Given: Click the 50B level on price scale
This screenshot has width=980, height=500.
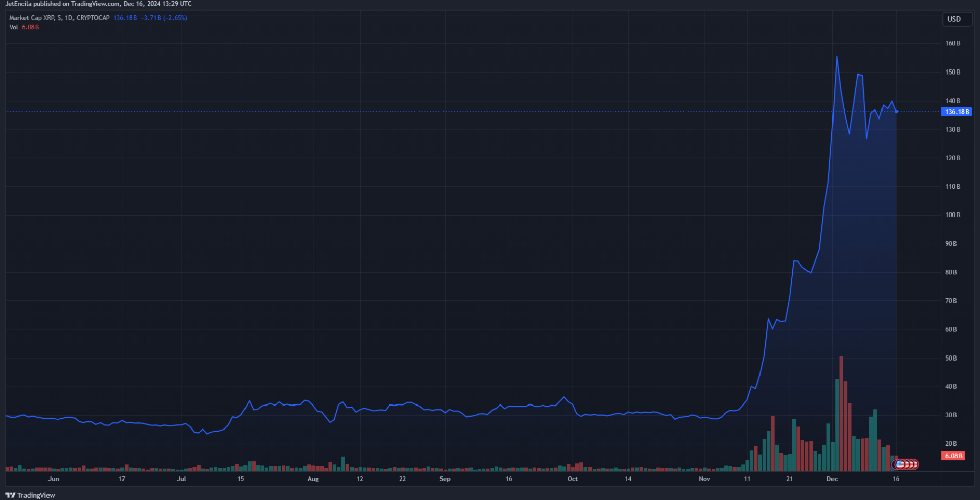Looking at the screenshot, I should tap(951, 358).
